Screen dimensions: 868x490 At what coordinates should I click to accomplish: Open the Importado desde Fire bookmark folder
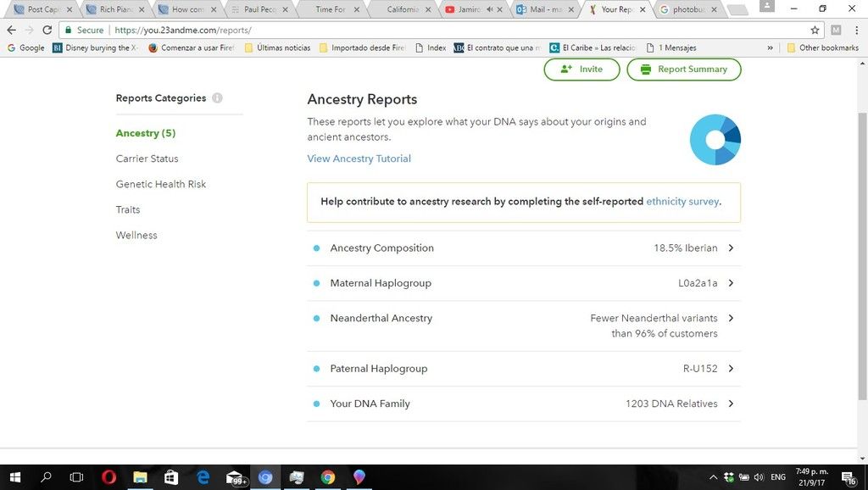(x=362, y=47)
